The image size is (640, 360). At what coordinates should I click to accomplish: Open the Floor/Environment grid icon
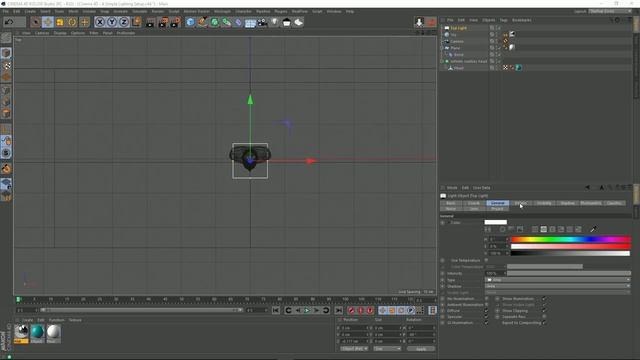point(250,22)
